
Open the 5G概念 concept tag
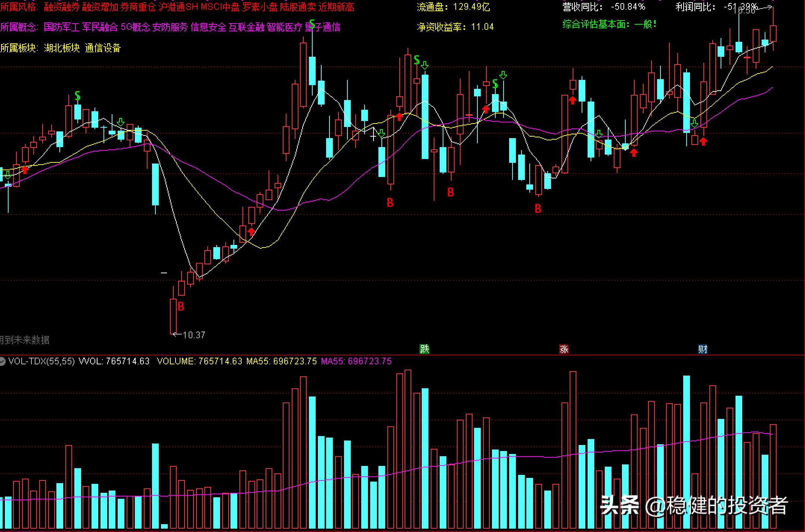pos(135,27)
